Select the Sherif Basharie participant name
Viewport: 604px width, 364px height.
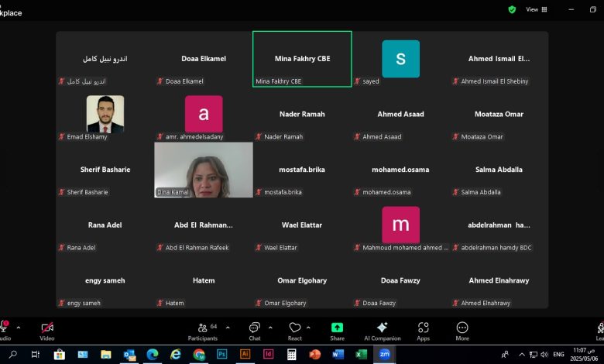pyautogui.click(x=105, y=170)
